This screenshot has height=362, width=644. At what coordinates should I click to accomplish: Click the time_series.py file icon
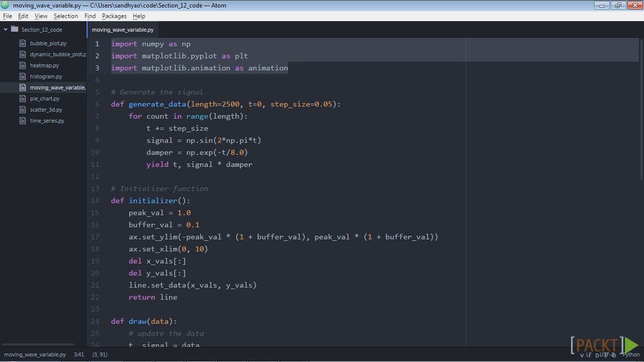click(23, 121)
